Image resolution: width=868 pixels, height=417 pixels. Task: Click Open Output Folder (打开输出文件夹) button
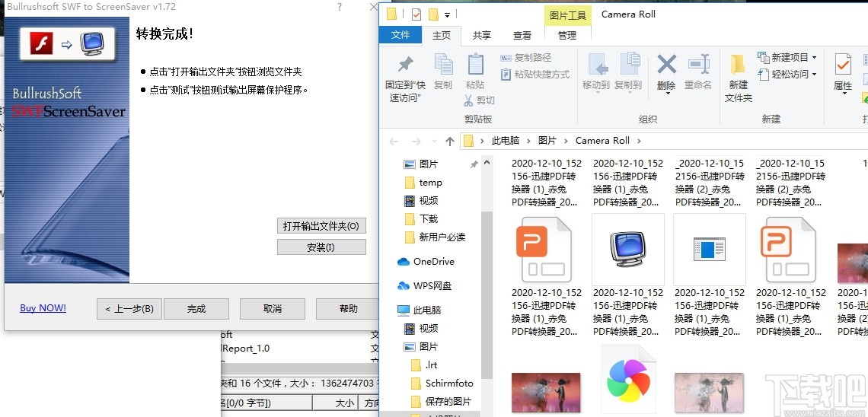pyautogui.click(x=321, y=226)
